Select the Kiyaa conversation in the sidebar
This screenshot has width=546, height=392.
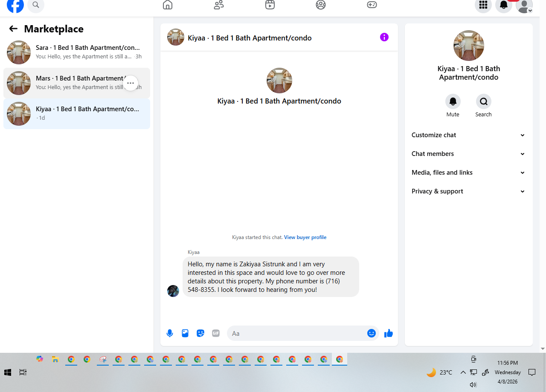[77, 114]
